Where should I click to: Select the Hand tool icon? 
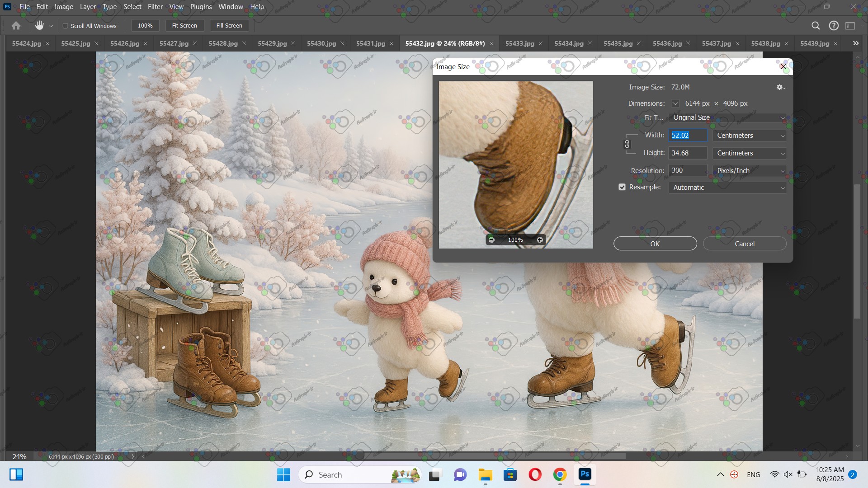tap(39, 26)
